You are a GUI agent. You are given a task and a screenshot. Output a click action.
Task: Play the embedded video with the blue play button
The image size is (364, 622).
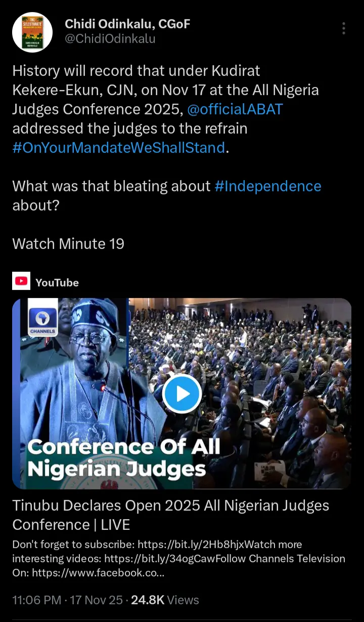tap(182, 393)
